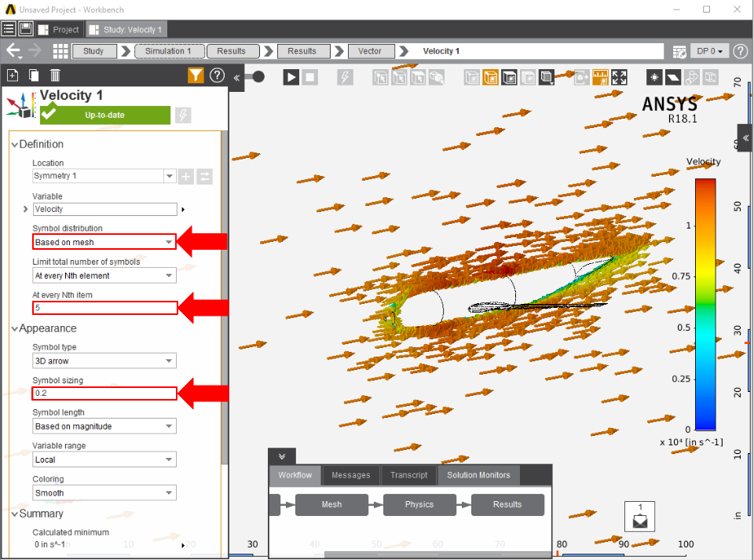Image resolution: width=754 pixels, height=560 pixels.
Task: Click the trash delete icon
Action: 55,75
